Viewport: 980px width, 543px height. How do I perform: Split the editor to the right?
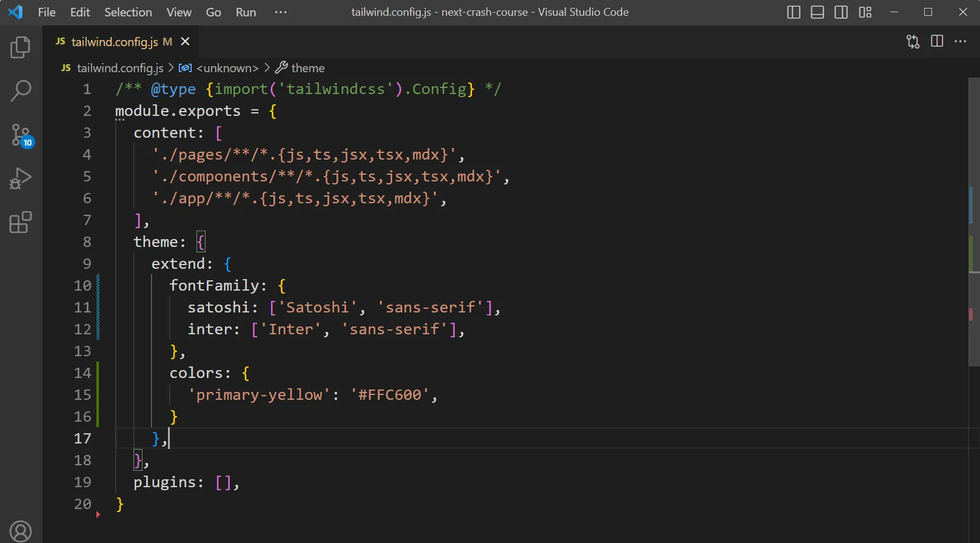pyautogui.click(x=937, y=41)
